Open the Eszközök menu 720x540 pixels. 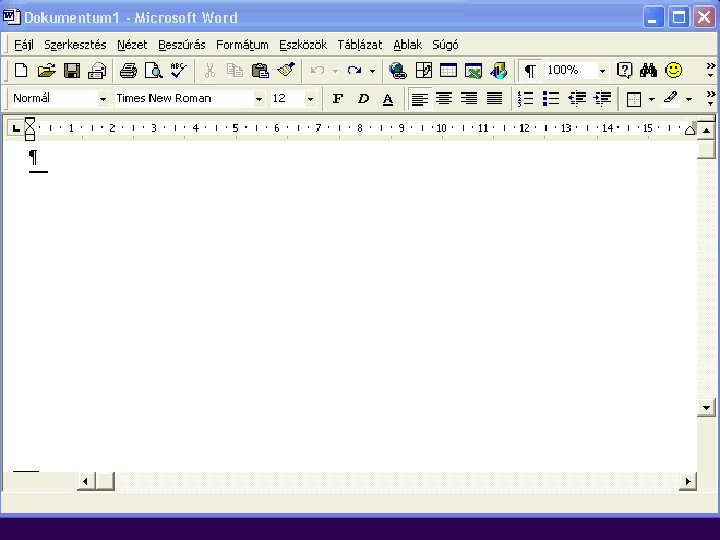[x=303, y=45]
